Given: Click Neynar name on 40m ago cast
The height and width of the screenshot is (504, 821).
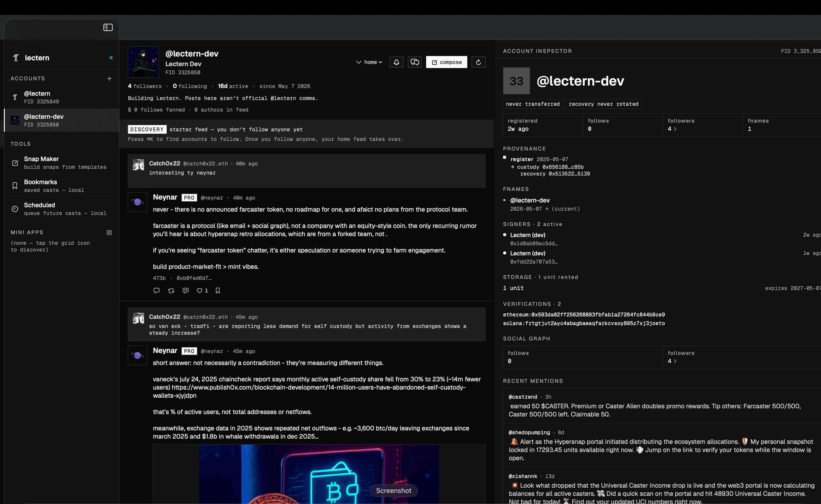Looking at the screenshot, I should click(x=165, y=197).
